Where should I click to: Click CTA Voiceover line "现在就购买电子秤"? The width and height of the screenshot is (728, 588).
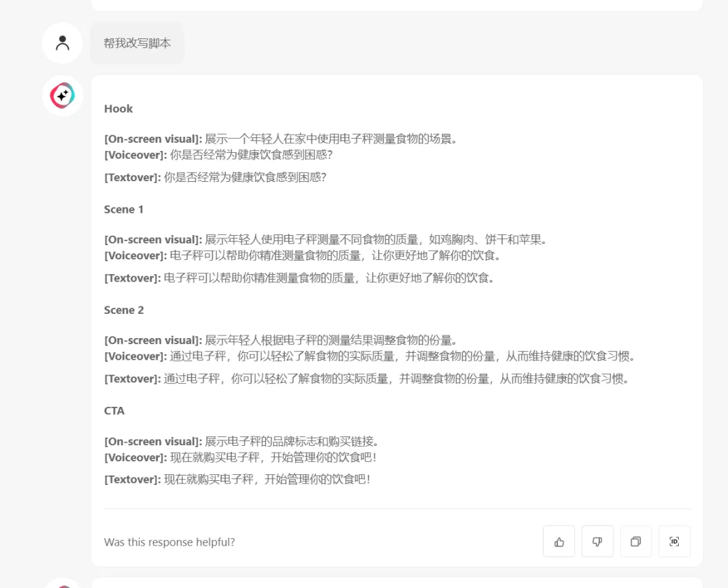[x=241, y=457]
